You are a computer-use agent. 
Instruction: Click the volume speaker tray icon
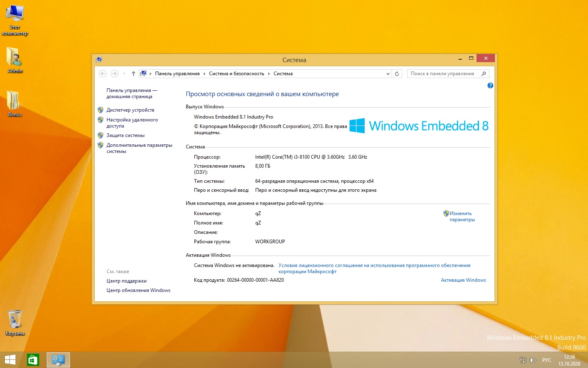pos(532,360)
